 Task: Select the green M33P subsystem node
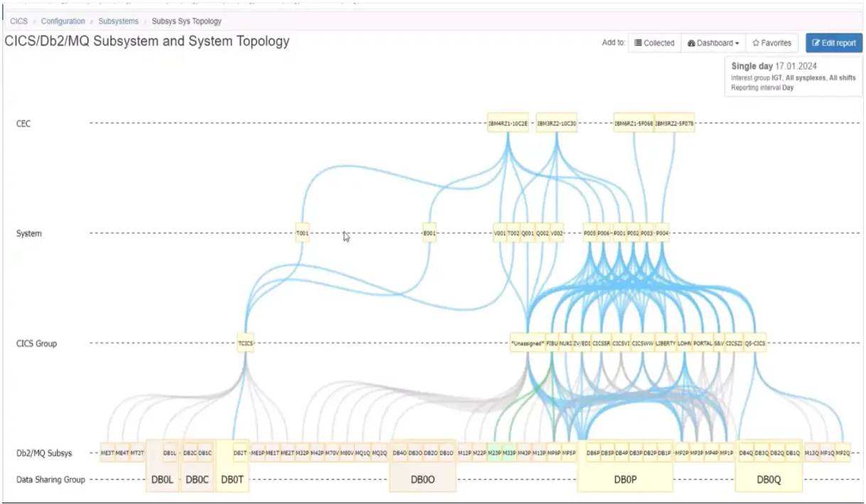510,453
